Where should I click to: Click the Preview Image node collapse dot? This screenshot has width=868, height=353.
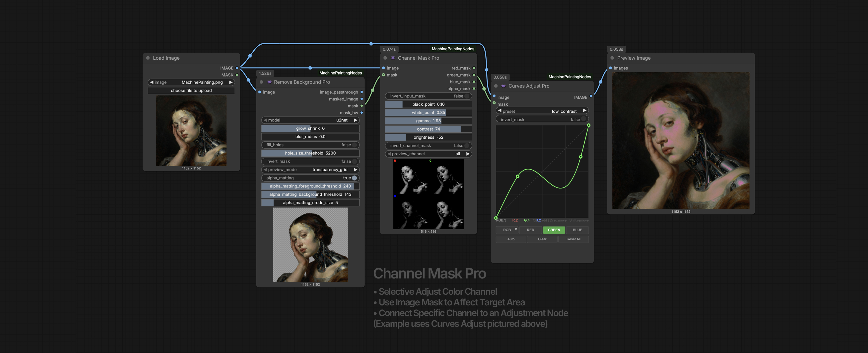[612, 58]
